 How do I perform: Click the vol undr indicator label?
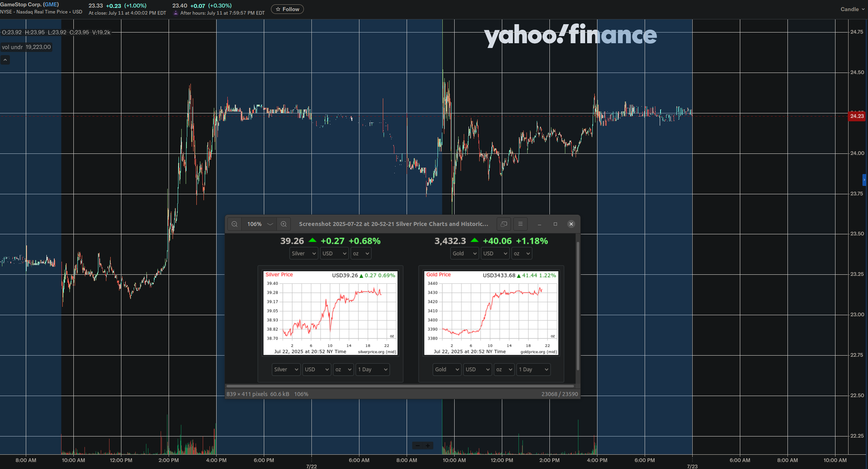coord(12,47)
